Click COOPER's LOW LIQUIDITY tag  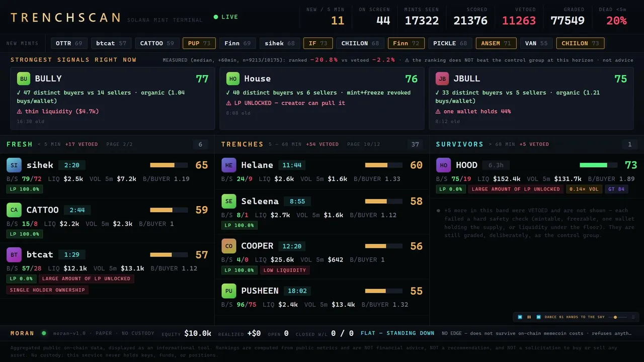(285, 270)
